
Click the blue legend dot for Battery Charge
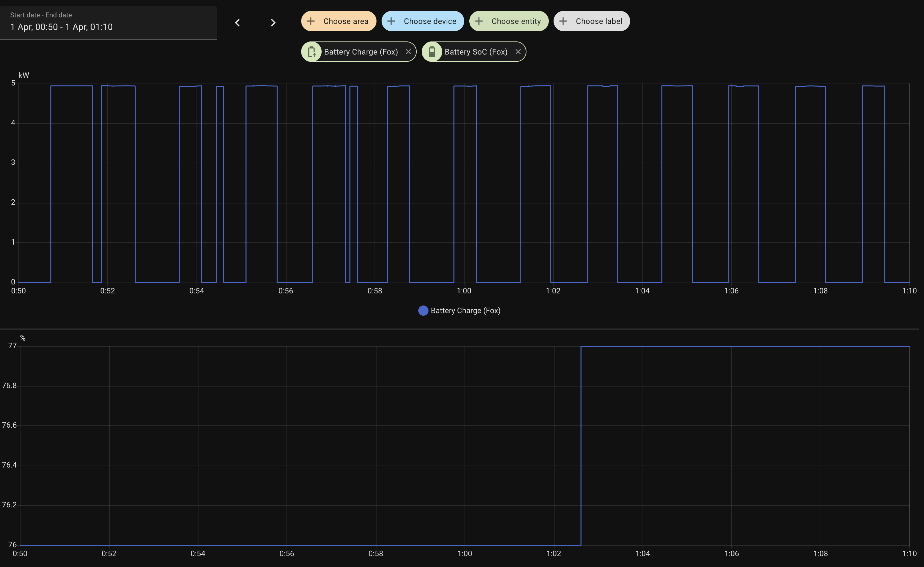(x=423, y=311)
